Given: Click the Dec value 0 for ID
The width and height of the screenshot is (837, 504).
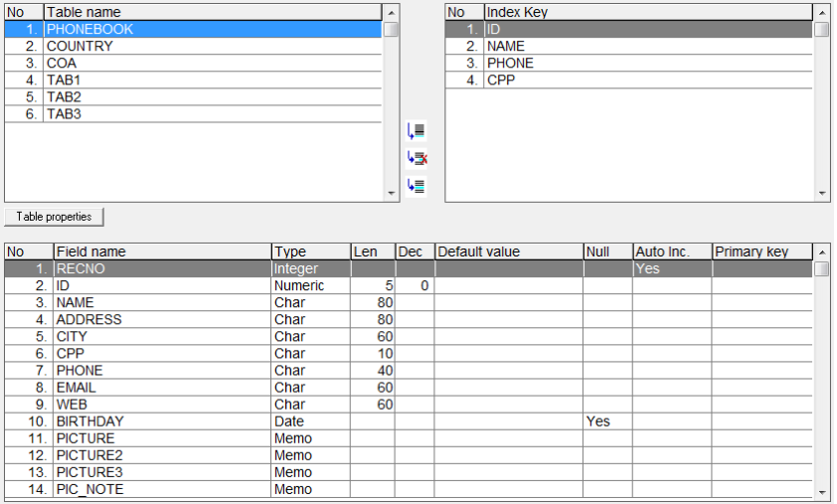Looking at the screenshot, I should pyautogui.click(x=415, y=285).
